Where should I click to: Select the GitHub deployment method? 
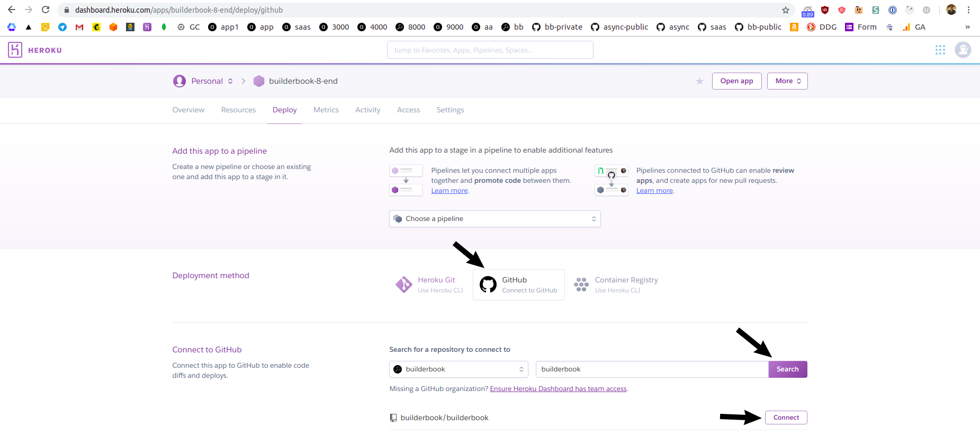coord(518,285)
